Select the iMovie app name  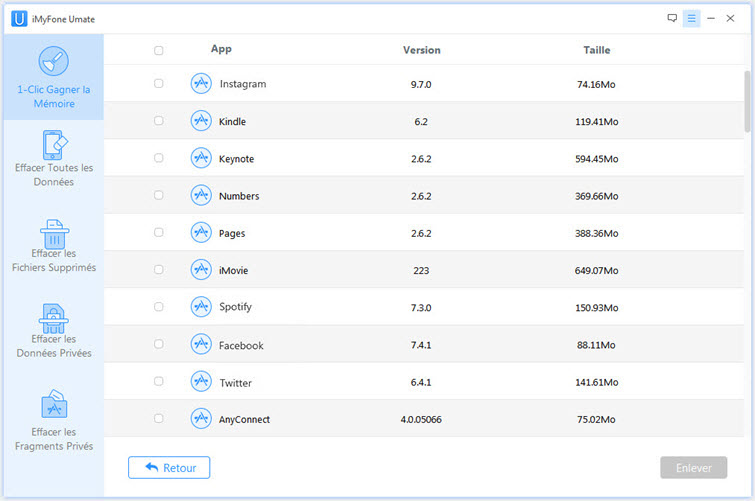click(x=234, y=271)
